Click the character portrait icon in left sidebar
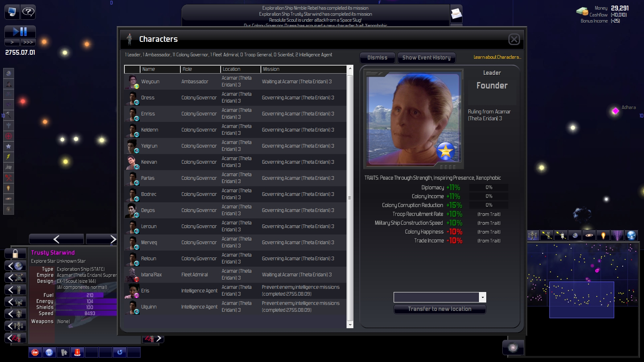The image size is (644, 362). coord(8,84)
